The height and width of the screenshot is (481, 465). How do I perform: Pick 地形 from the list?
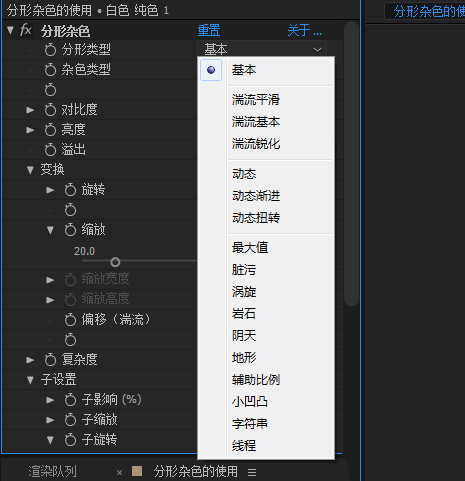tap(244, 358)
